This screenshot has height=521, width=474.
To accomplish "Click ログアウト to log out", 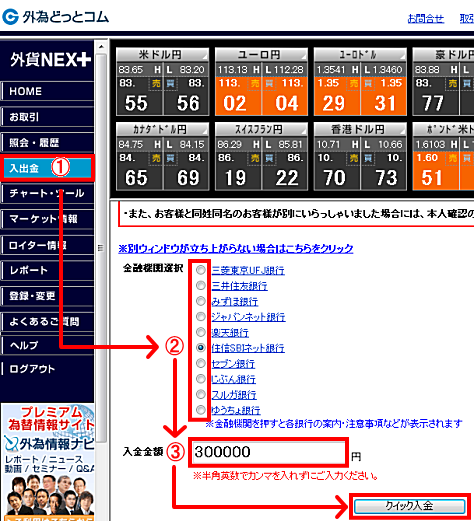I will point(32,369).
